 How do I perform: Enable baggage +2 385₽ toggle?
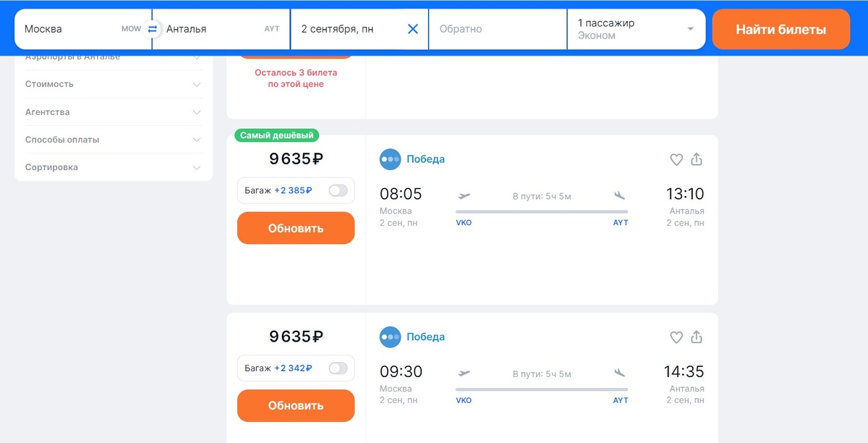tap(338, 190)
